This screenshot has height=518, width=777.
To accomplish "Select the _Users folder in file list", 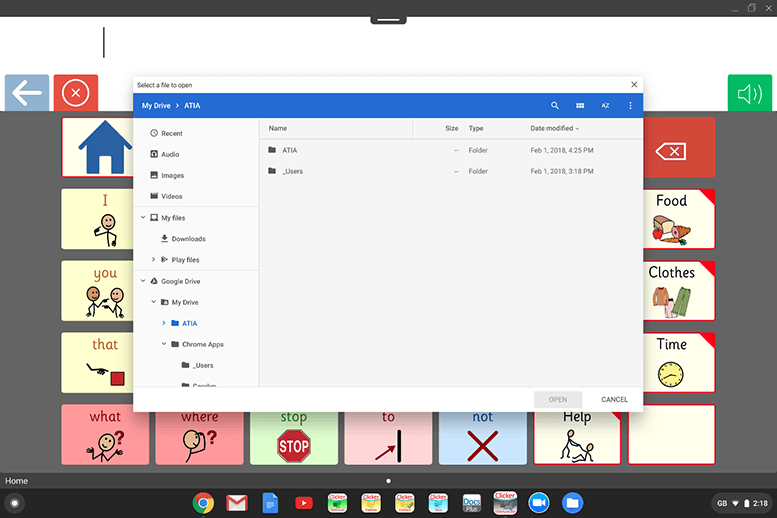I will coord(292,171).
